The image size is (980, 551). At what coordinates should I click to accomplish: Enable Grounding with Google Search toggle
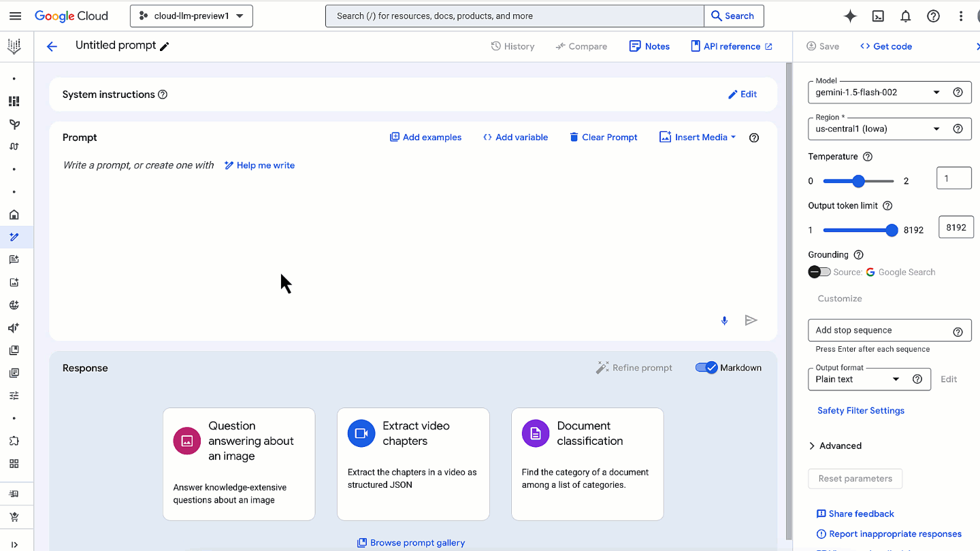tap(819, 272)
